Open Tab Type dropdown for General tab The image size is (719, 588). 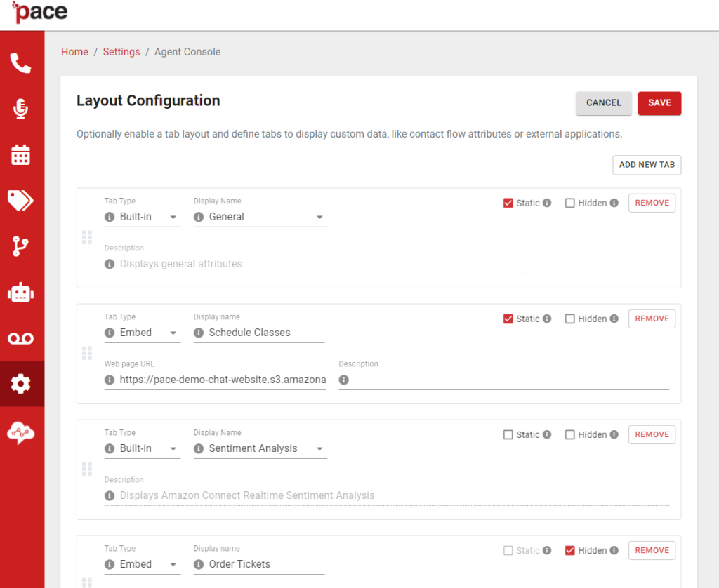(143, 217)
